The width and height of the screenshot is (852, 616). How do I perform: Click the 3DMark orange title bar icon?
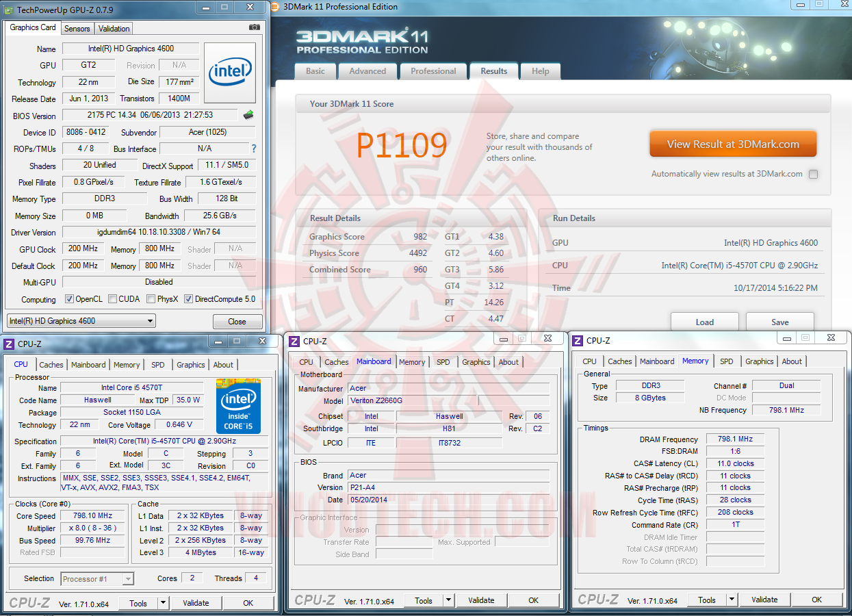(275, 7)
